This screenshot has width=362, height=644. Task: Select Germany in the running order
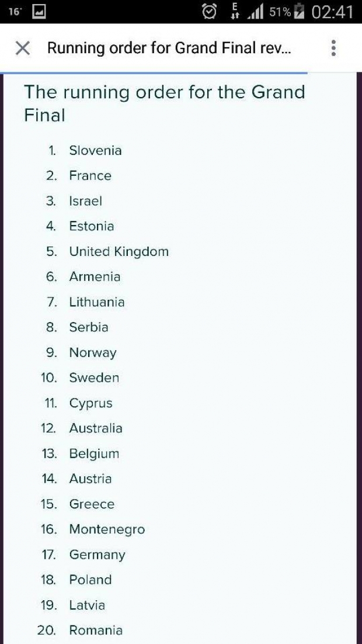pyautogui.click(x=97, y=555)
